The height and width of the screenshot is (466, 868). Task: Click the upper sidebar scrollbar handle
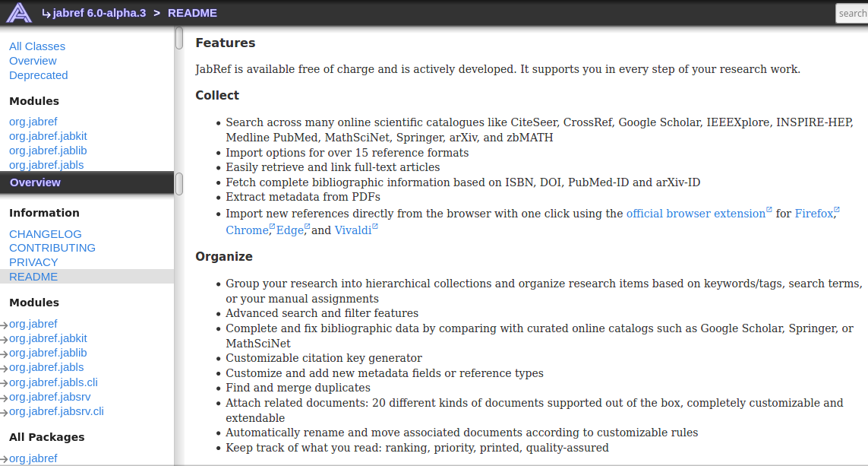(179, 38)
